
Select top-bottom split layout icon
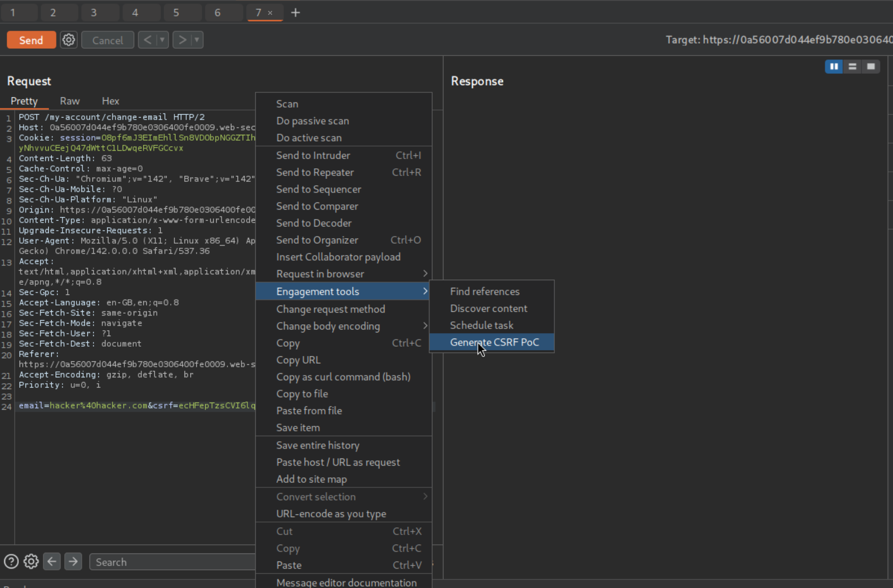[852, 67]
